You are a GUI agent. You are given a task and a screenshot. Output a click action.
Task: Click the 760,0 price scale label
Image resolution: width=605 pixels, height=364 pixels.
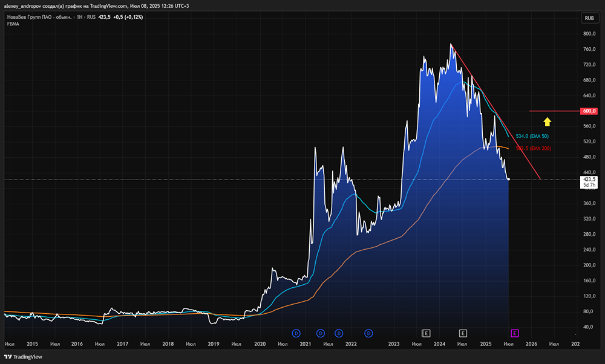click(589, 50)
